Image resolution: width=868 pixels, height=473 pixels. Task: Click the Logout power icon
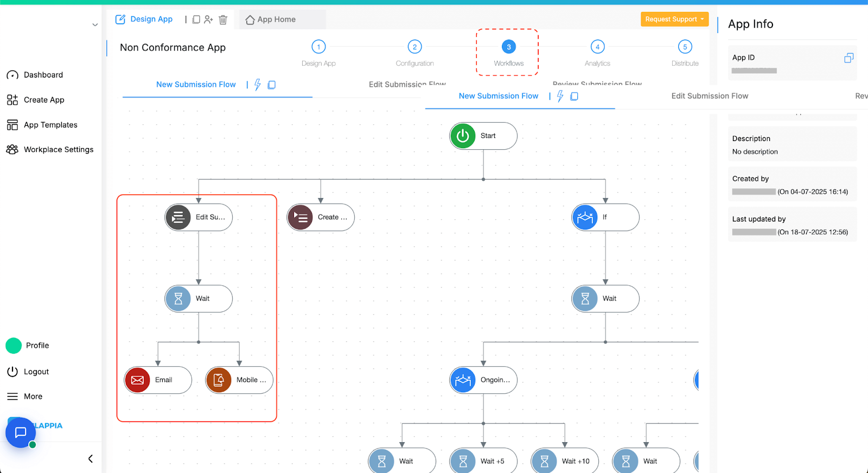(12, 372)
